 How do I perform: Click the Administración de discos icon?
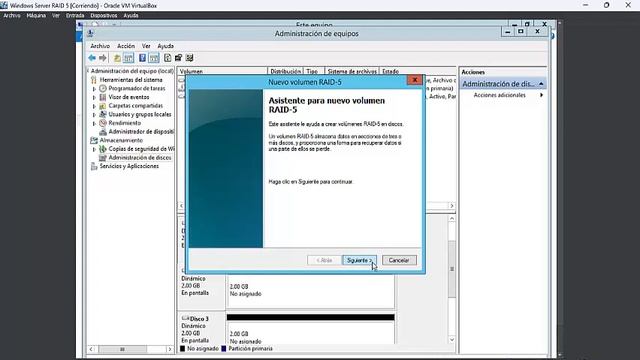tap(103, 158)
